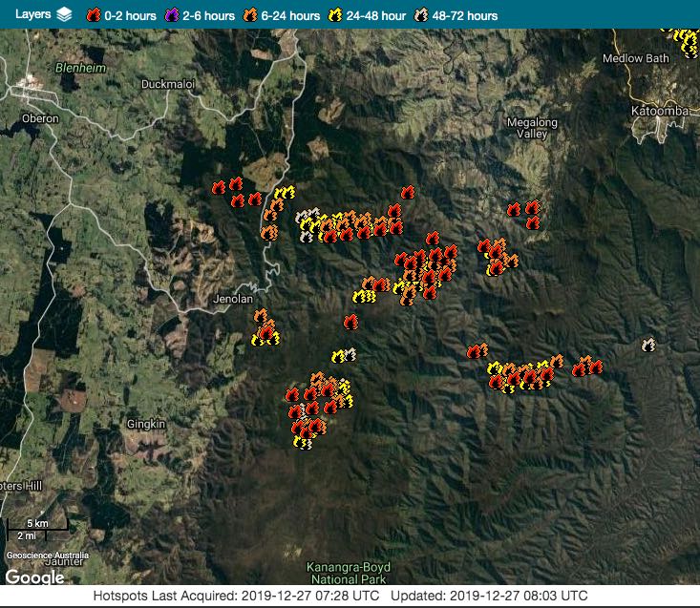Click the Oberon town label
Viewport: 700px width, 608px height.
(40, 118)
